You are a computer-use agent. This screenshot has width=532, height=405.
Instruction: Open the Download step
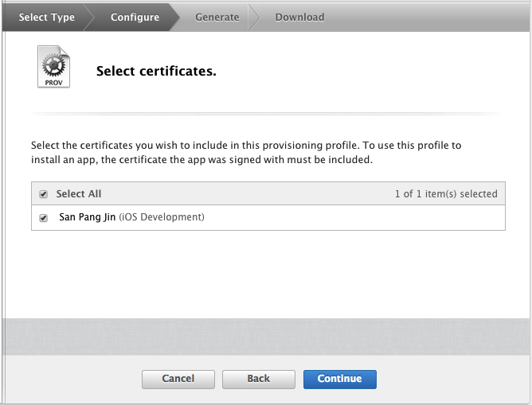pyautogui.click(x=299, y=17)
